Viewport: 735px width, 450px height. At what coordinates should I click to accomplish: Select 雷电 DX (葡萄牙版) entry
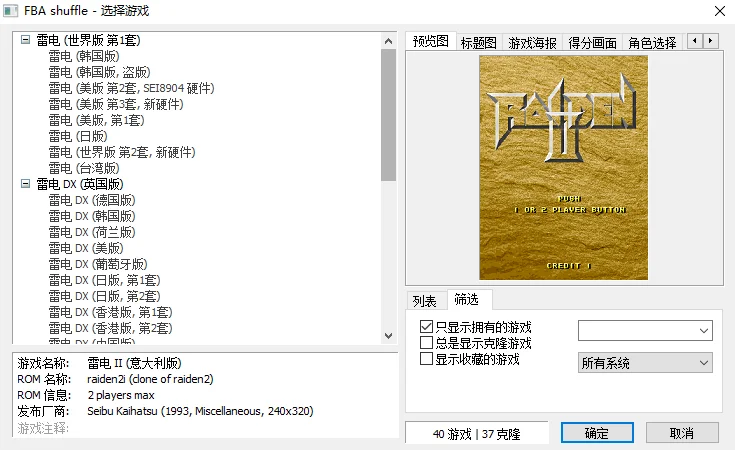(98, 264)
